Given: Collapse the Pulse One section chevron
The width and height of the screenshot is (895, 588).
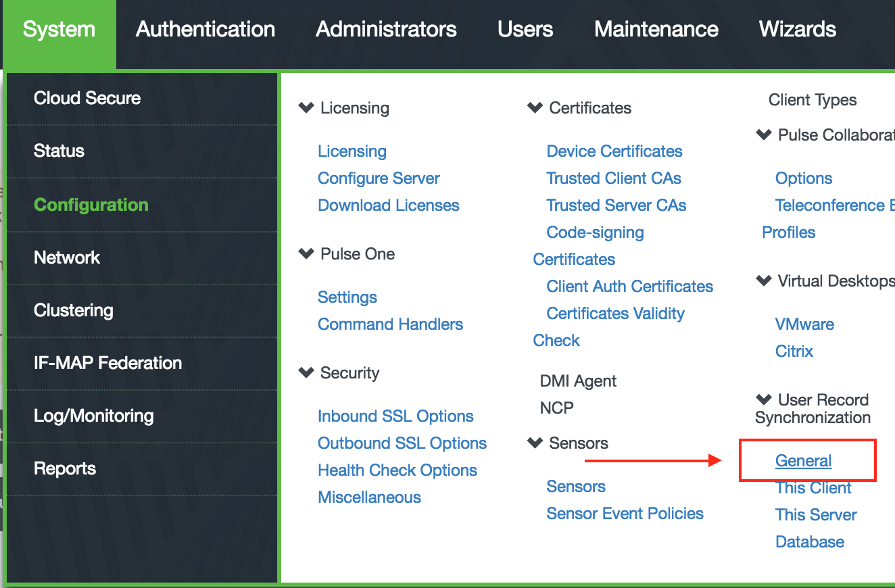Looking at the screenshot, I should (306, 253).
